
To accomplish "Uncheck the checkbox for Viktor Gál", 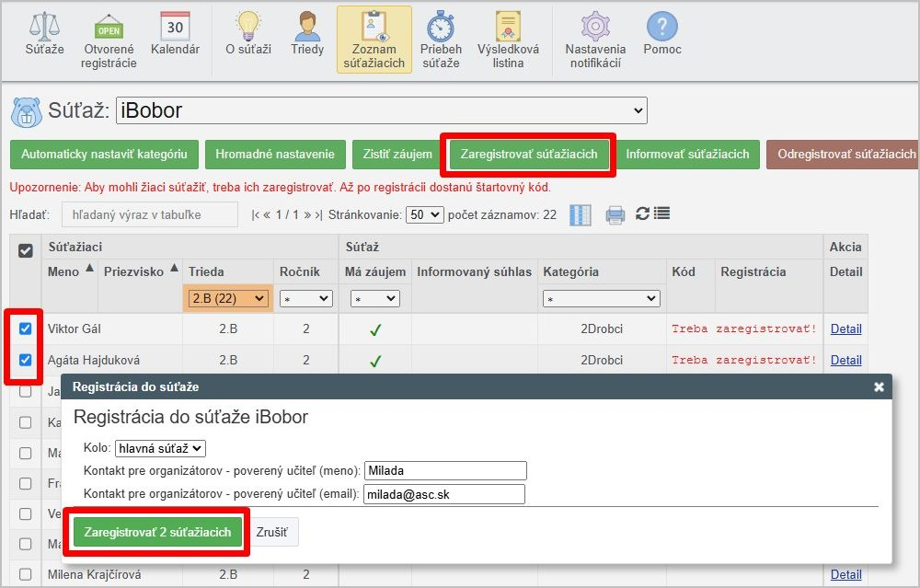I will coord(26,329).
